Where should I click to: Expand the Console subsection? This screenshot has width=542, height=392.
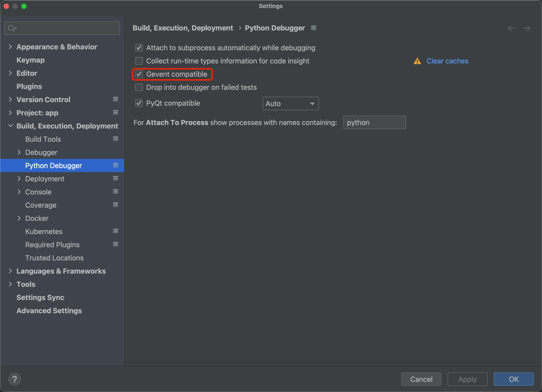[19, 192]
